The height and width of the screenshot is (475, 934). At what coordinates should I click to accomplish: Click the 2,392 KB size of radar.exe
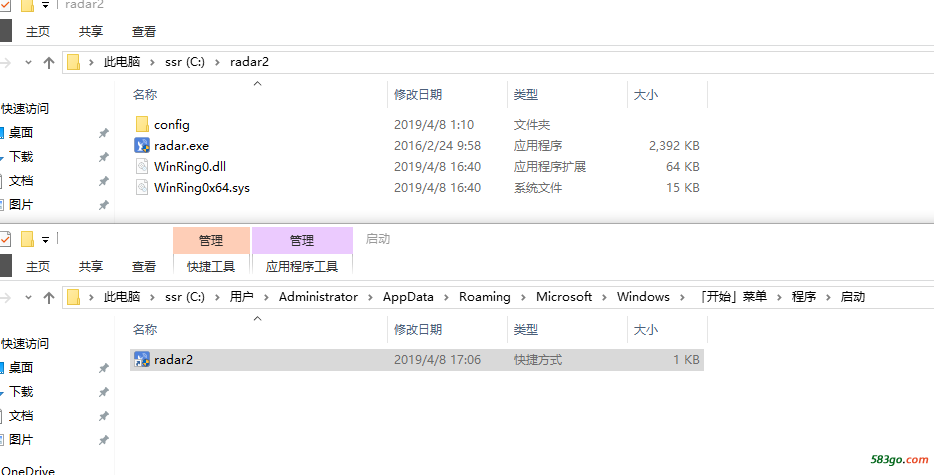pos(674,145)
